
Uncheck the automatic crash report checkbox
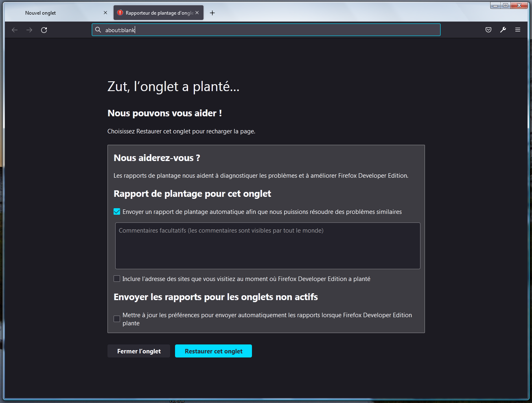coord(117,211)
